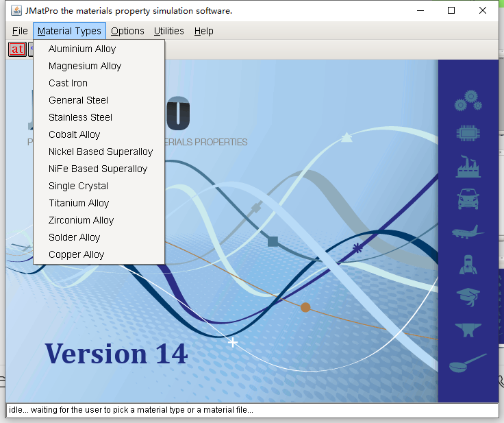Click the anvil icon in sidebar

pos(468,330)
